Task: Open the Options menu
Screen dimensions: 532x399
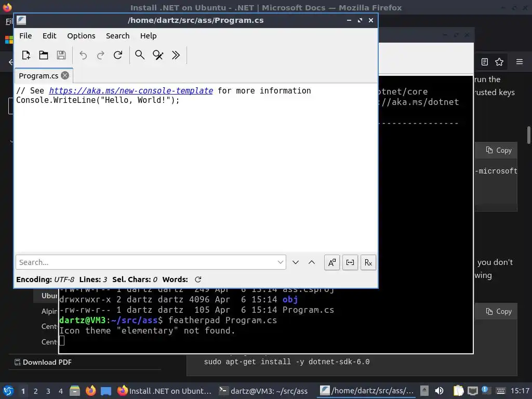Action: pos(81,36)
